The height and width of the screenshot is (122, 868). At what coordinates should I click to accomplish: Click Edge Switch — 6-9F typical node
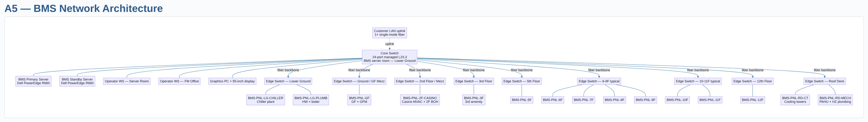(x=599, y=81)
